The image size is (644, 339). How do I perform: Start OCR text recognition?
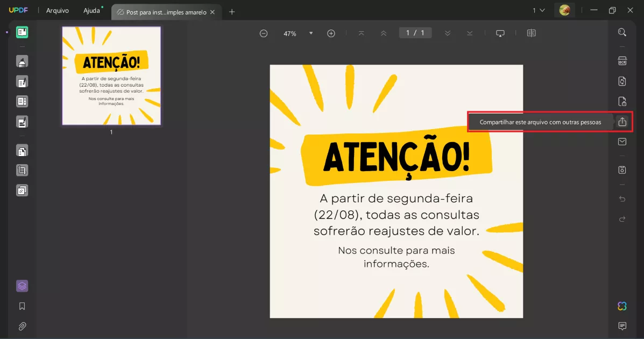point(622,60)
